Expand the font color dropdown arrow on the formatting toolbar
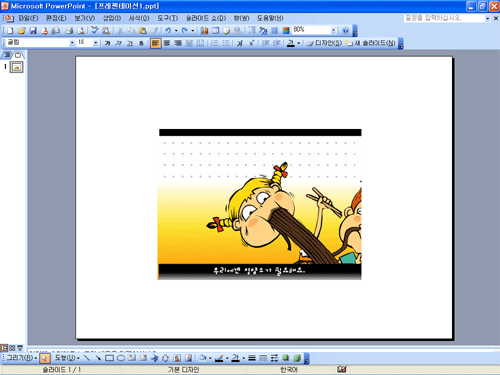500x375 pixels. click(299, 43)
